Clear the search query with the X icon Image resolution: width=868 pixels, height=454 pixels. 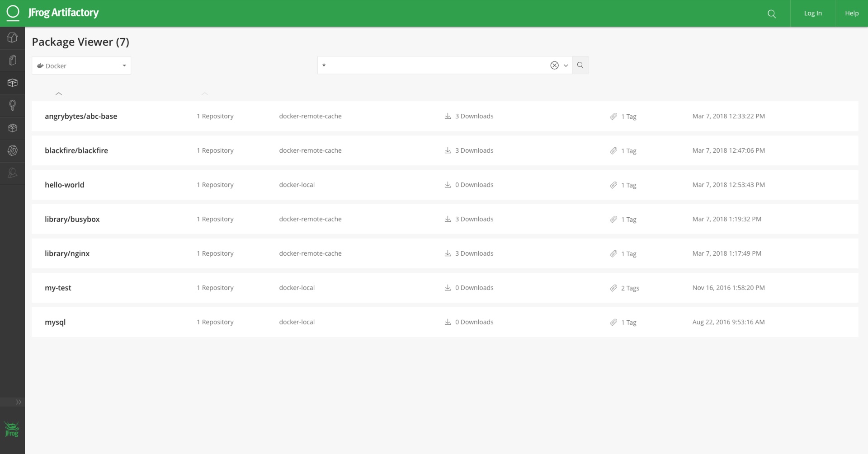point(554,65)
